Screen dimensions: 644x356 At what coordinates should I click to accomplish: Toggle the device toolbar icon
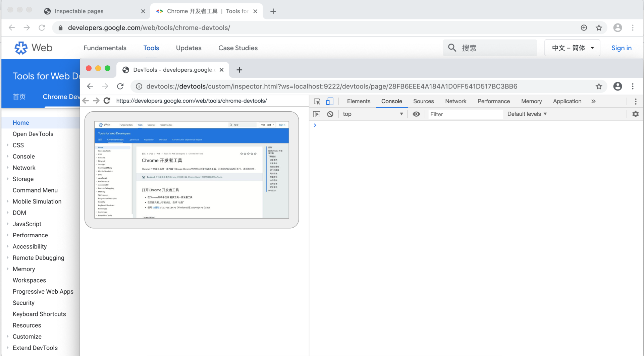tap(330, 101)
